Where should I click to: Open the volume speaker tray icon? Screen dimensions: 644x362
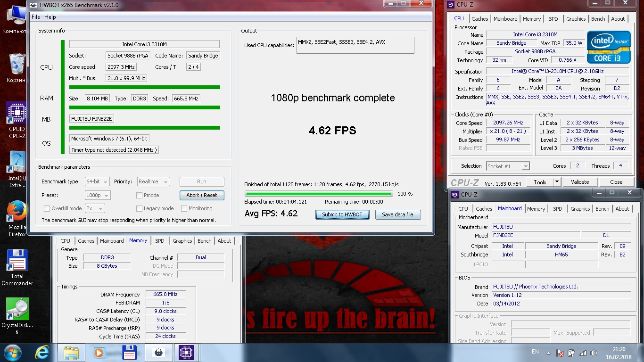(594, 353)
